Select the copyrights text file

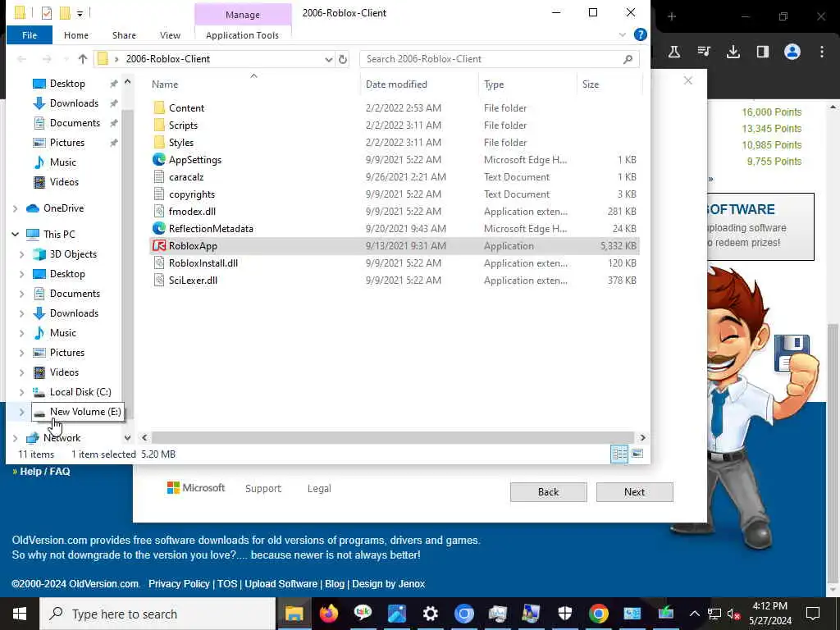[192, 194]
